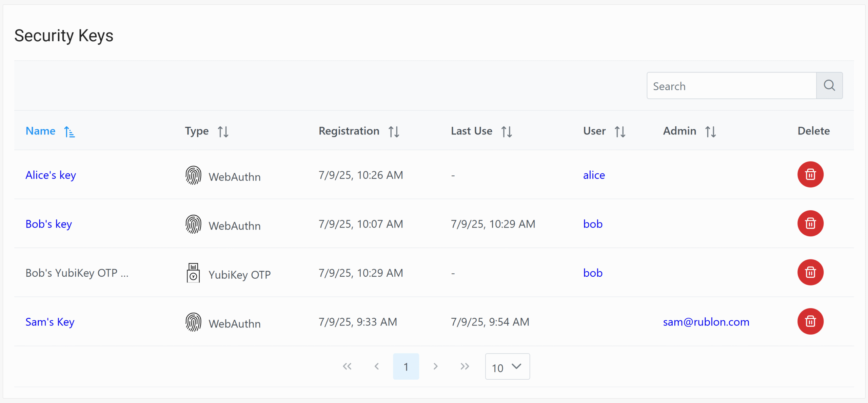The width and height of the screenshot is (868, 403).
Task: Sort by Last Use column arrows
Action: tap(507, 131)
